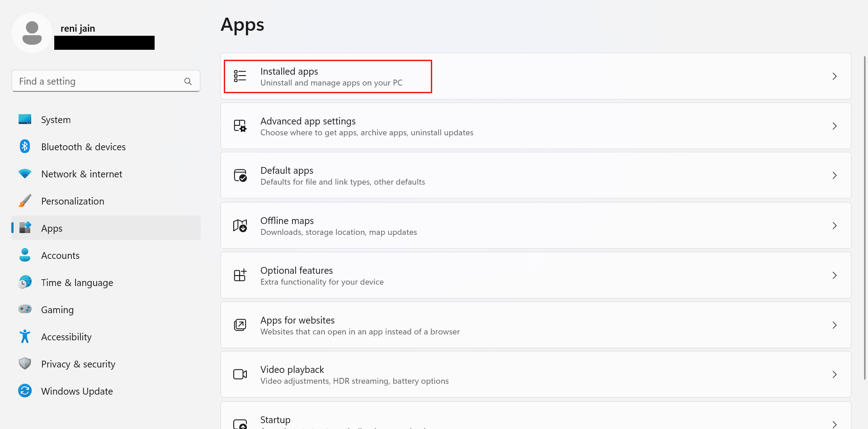Click the Video playback chevron arrow

pos(835,374)
